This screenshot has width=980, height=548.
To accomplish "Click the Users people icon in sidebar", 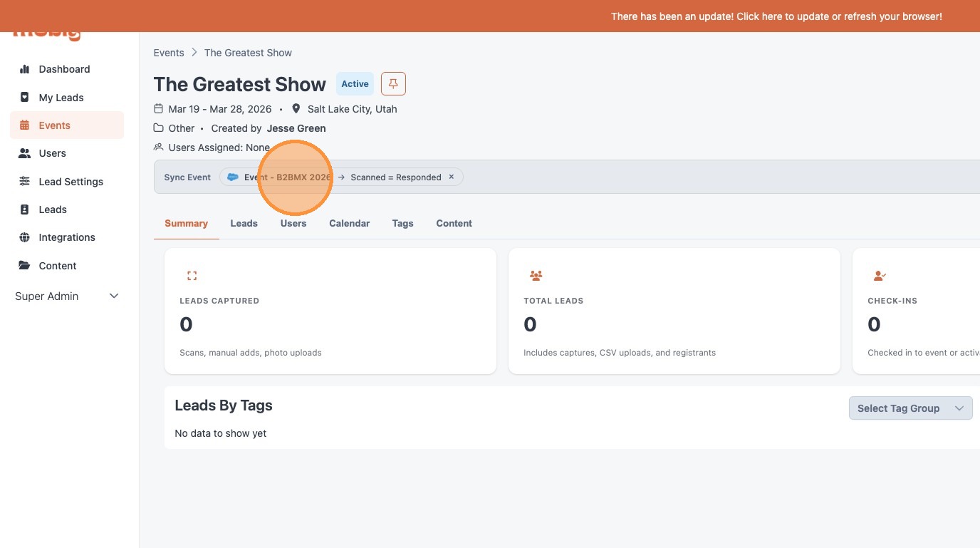I will pos(25,153).
